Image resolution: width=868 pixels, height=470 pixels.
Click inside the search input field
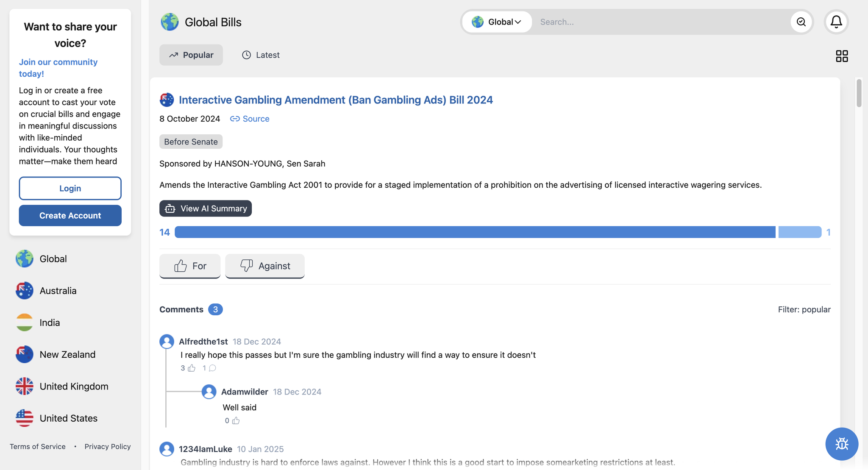pyautogui.click(x=636, y=22)
